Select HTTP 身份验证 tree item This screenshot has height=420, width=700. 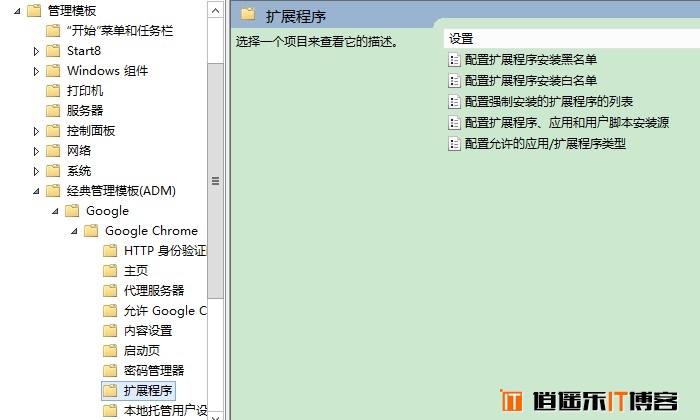pyautogui.click(x=165, y=251)
